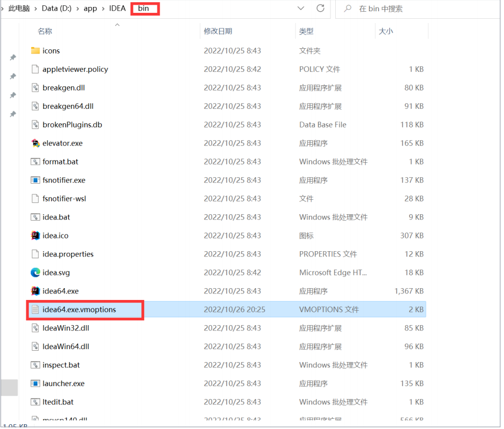Screen dimensions: 504x429
Task: Click the second pinned quick access pin
Action: [x=13, y=77]
